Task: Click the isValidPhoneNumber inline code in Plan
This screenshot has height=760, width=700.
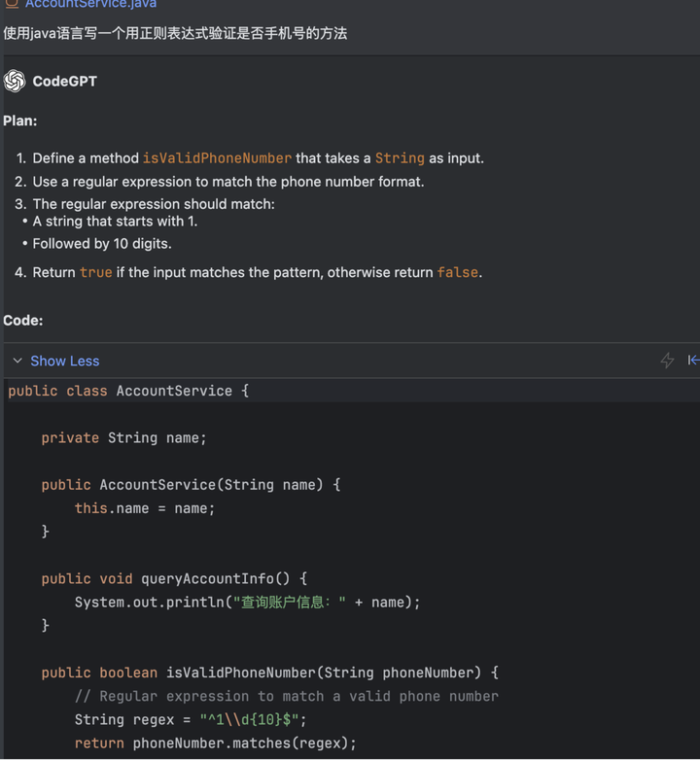Action: 217,158
